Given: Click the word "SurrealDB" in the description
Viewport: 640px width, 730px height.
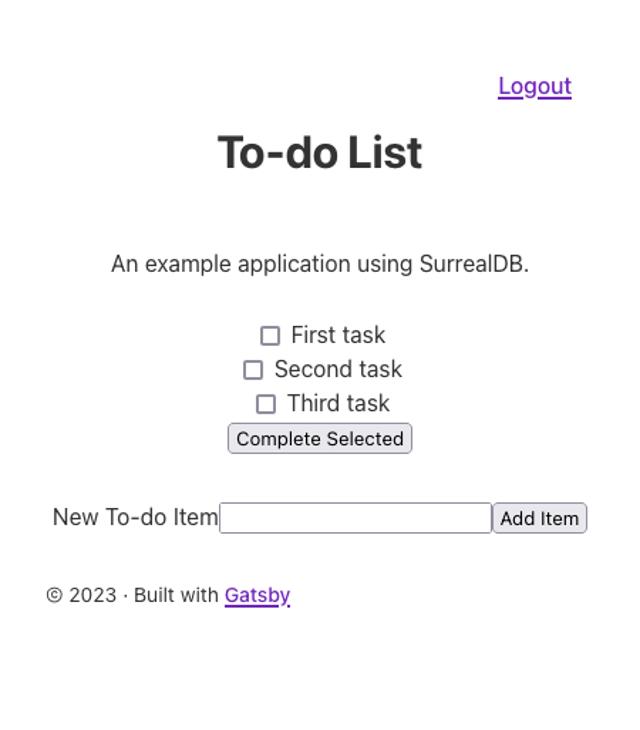Looking at the screenshot, I should [473, 265].
